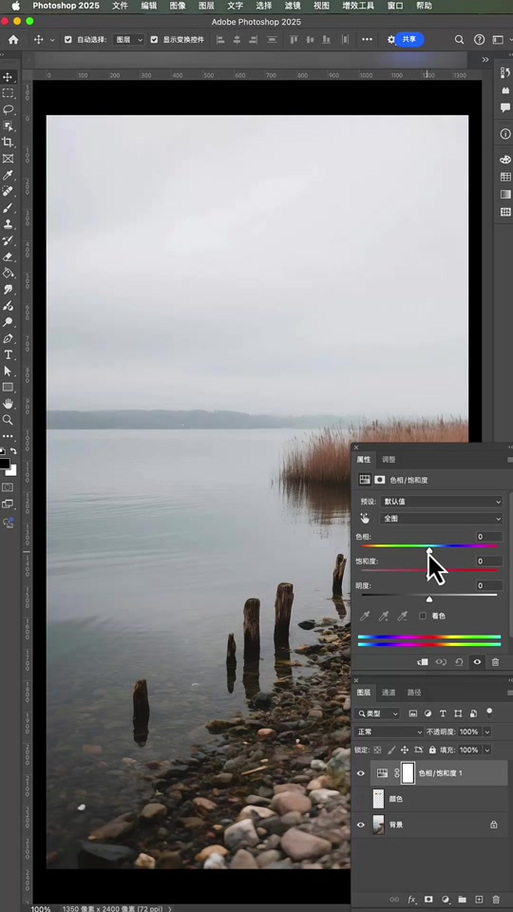
Task: Click the clip-to-layer icon in Properties
Action: pyautogui.click(x=423, y=662)
